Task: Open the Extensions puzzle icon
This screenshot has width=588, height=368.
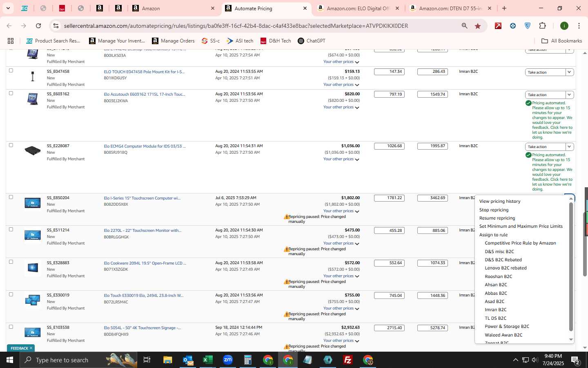Action: point(542,26)
